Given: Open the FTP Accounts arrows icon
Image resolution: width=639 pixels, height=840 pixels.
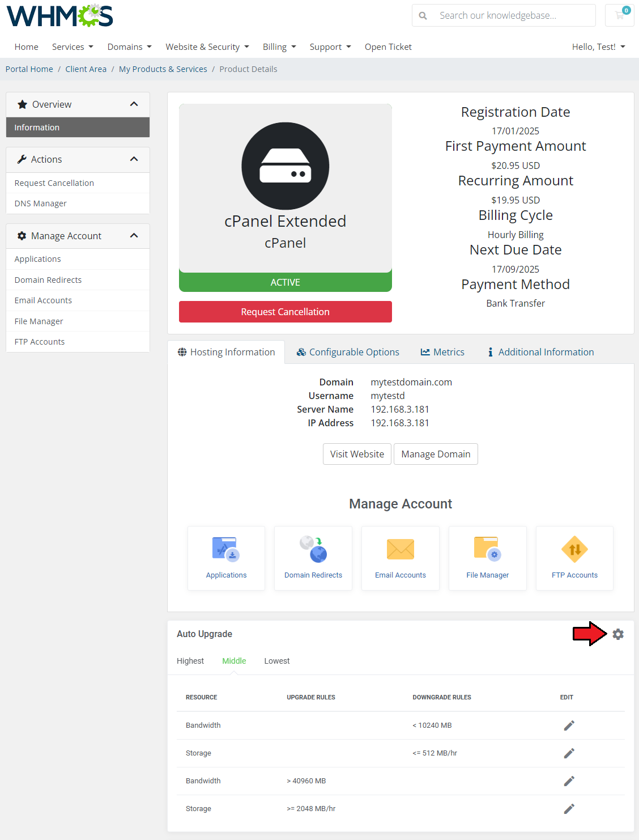Looking at the screenshot, I should (574, 549).
